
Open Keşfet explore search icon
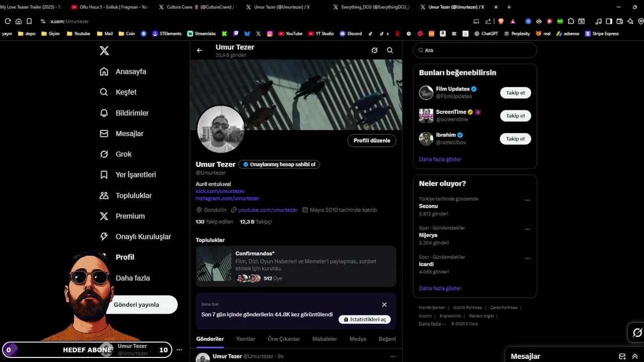(104, 92)
